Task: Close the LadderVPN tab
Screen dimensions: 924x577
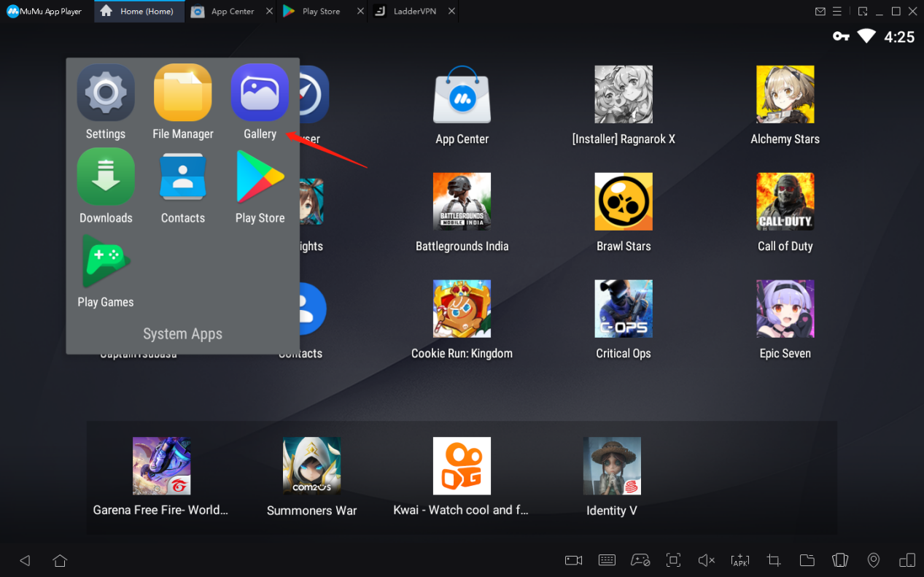Action: (451, 12)
